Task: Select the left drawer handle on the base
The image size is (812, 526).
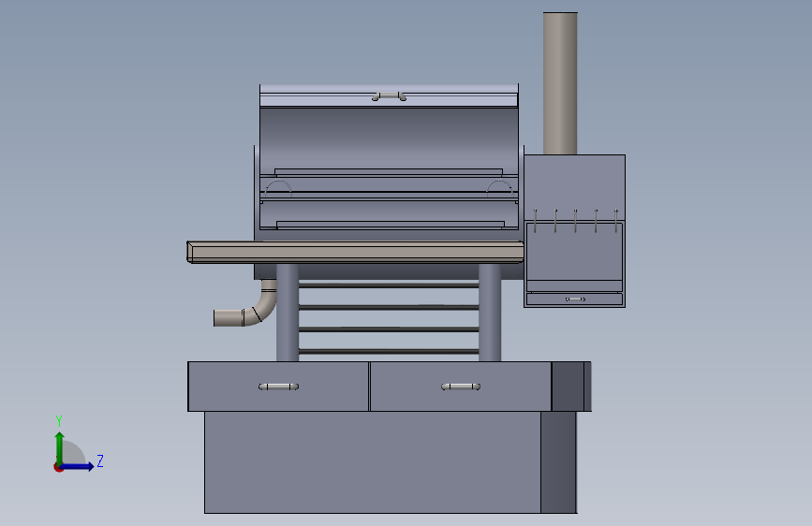Action: [278, 387]
